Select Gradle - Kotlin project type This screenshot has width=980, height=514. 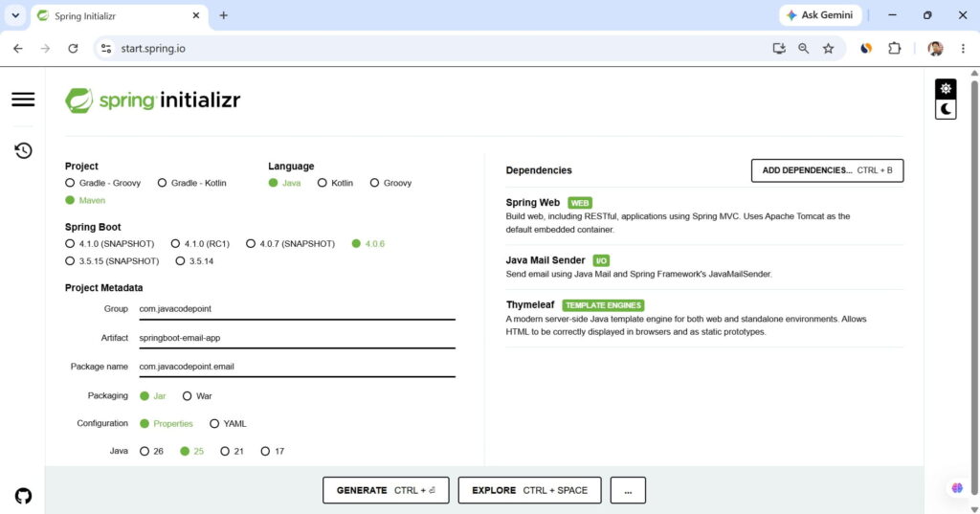click(x=191, y=183)
